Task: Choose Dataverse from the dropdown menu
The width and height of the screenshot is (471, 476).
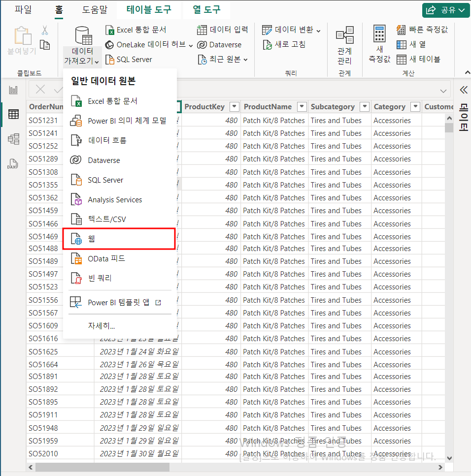Action: click(119, 160)
